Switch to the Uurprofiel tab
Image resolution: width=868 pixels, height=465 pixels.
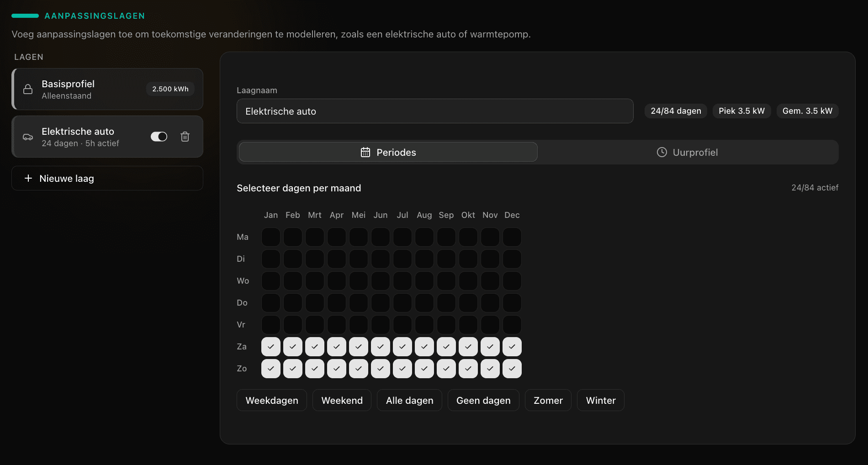pyautogui.click(x=687, y=152)
